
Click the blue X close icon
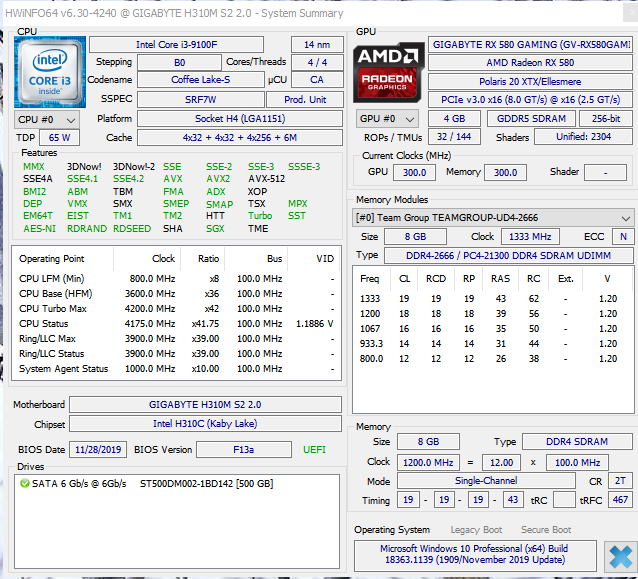click(x=618, y=556)
